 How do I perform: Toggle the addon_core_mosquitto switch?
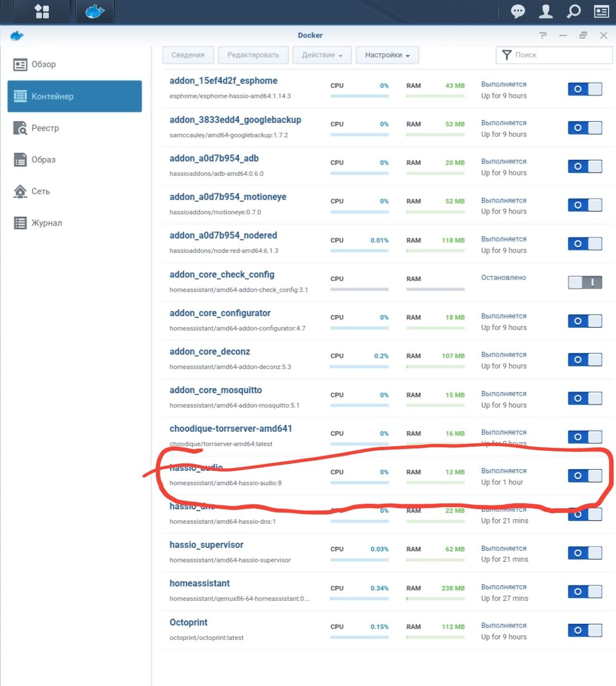(x=585, y=398)
